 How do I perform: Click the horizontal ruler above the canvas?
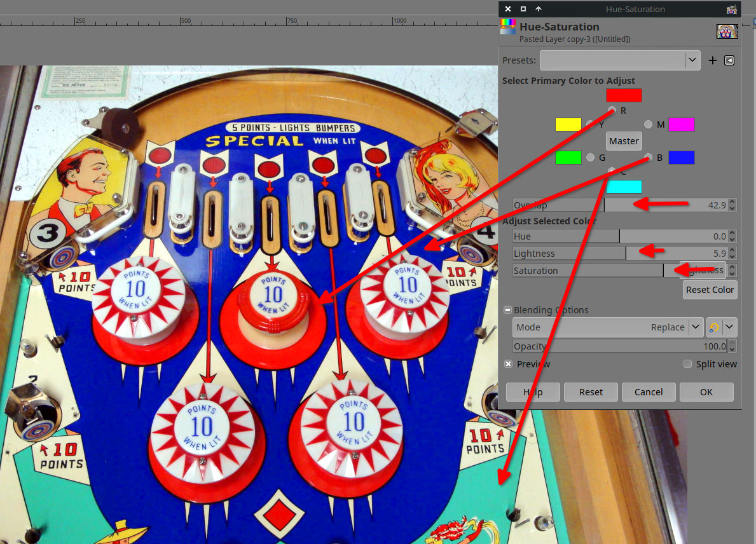(249, 20)
